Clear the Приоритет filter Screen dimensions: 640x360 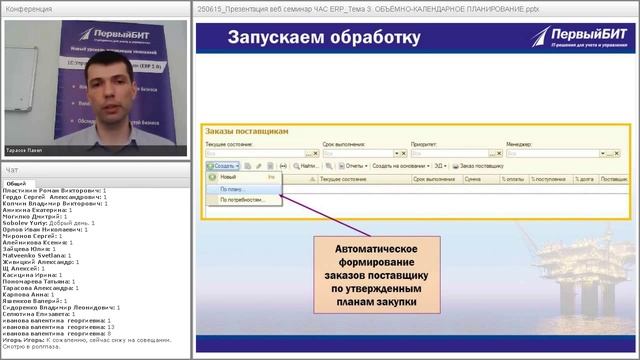point(499,153)
